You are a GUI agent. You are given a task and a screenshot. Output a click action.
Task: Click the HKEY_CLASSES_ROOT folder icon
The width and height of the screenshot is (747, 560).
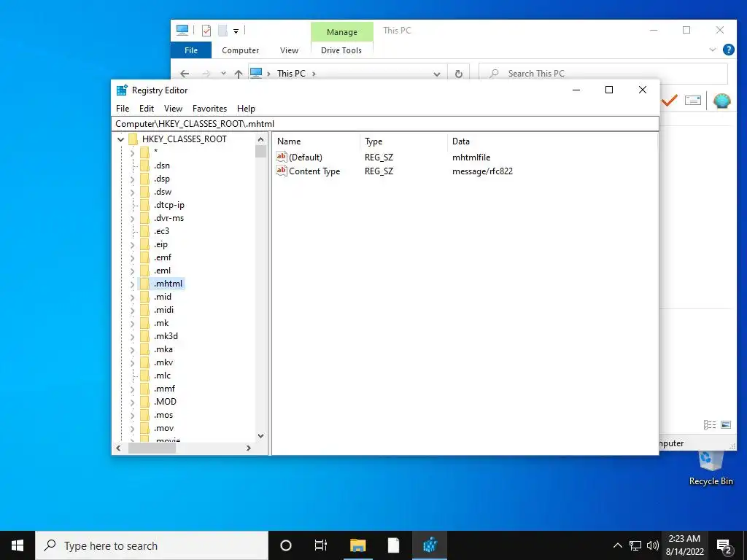click(x=133, y=139)
